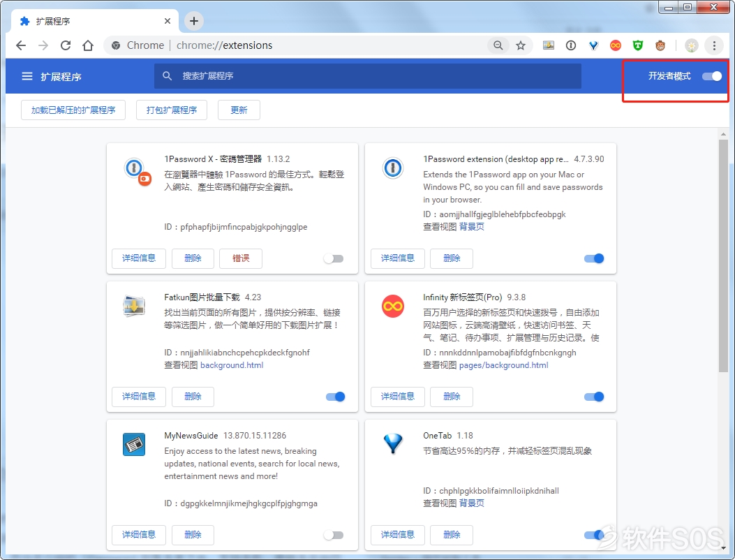Go back with the browser back arrow
735x560 pixels.
pyautogui.click(x=21, y=45)
